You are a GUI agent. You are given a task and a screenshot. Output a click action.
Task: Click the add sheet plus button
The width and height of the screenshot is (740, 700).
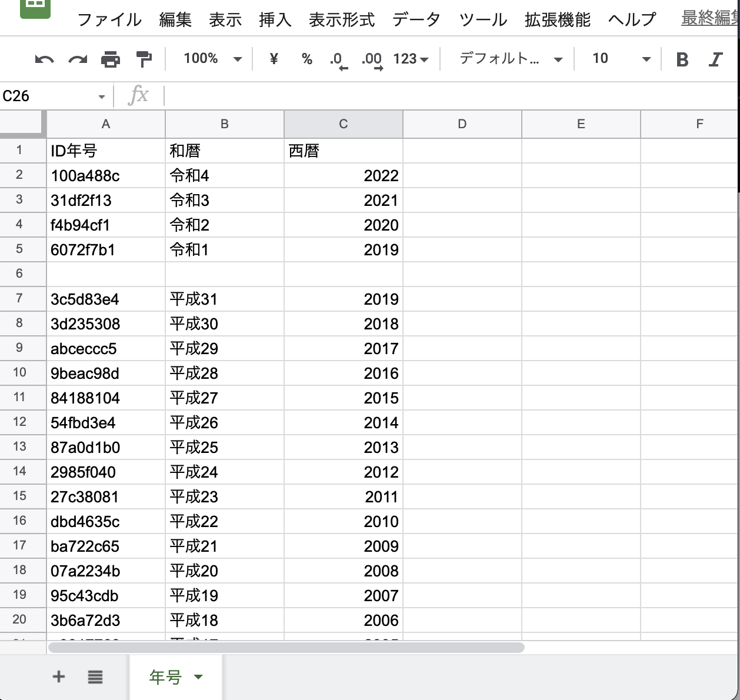point(59,676)
